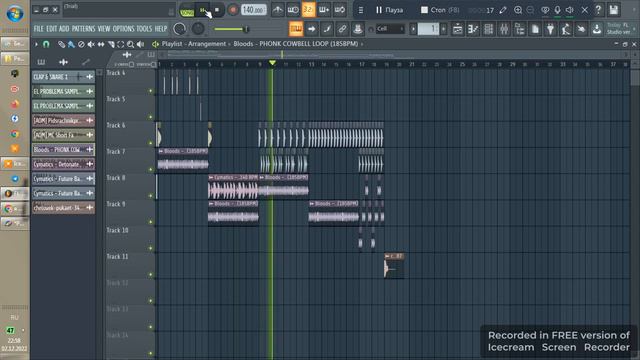Select the playlist select tool

[120, 44]
